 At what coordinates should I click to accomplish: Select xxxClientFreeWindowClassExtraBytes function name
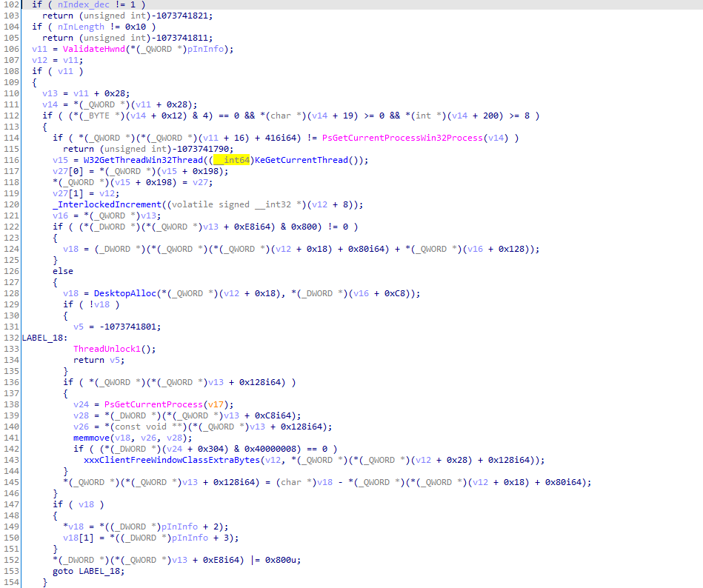point(172,460)
